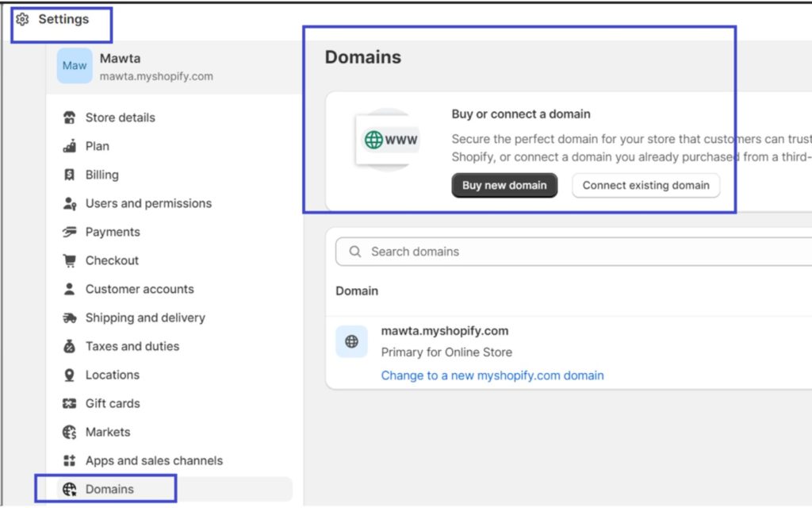Click the magnifier icon in Search domains
The image size is (812, 508).
click(x=354, y=252)
